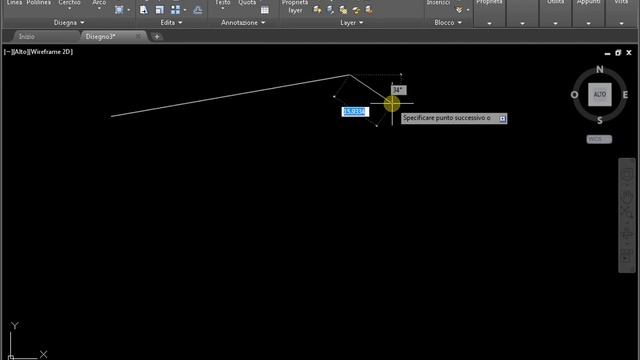Screen dimensions: 640x360
Task: Expand the Annotazione panel
Action: click(x=243, y=23)
